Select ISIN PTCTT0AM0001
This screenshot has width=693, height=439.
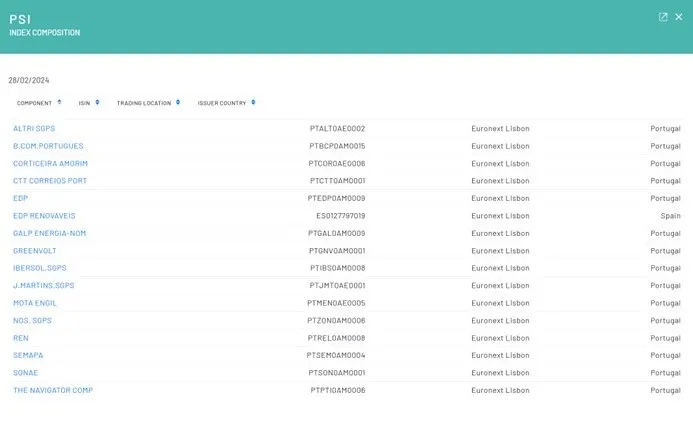[x=338, y=181]
